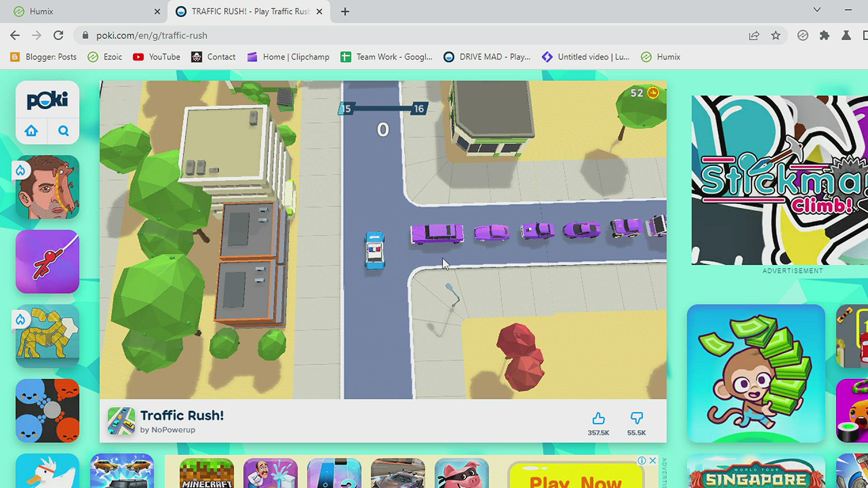Open Poki search magnifier icon

point(63,131)
